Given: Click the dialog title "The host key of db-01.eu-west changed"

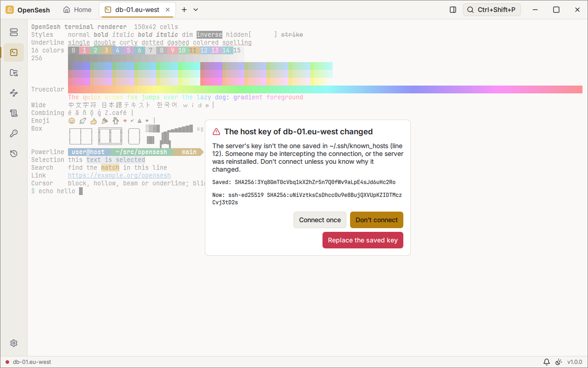Looking at the screenshot, I should tap(299, 132).
